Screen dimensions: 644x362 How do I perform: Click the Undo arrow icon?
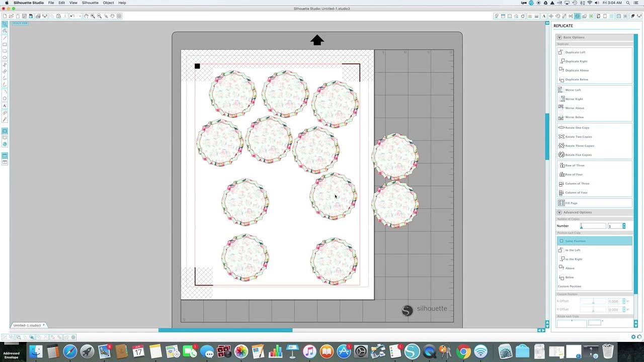click(72, 16)
